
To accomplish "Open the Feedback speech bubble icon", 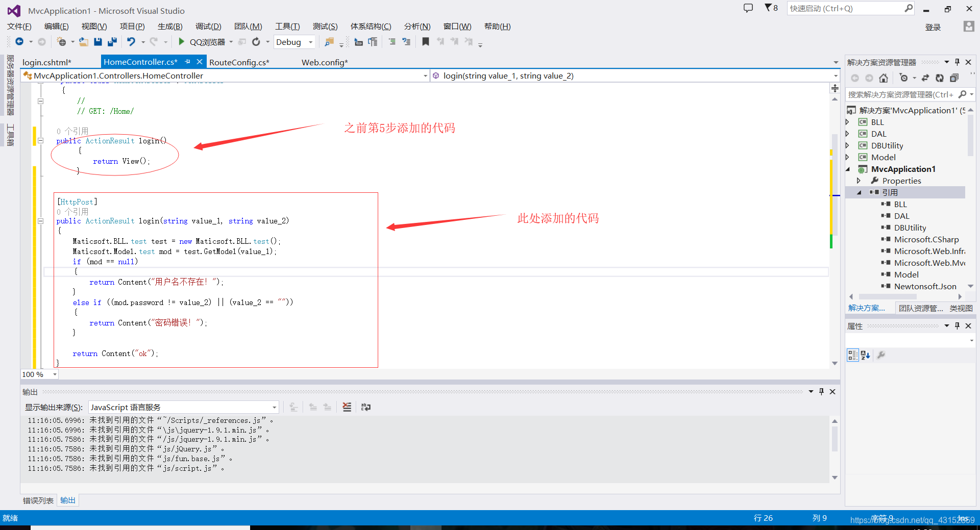I will tap(748, 8).
